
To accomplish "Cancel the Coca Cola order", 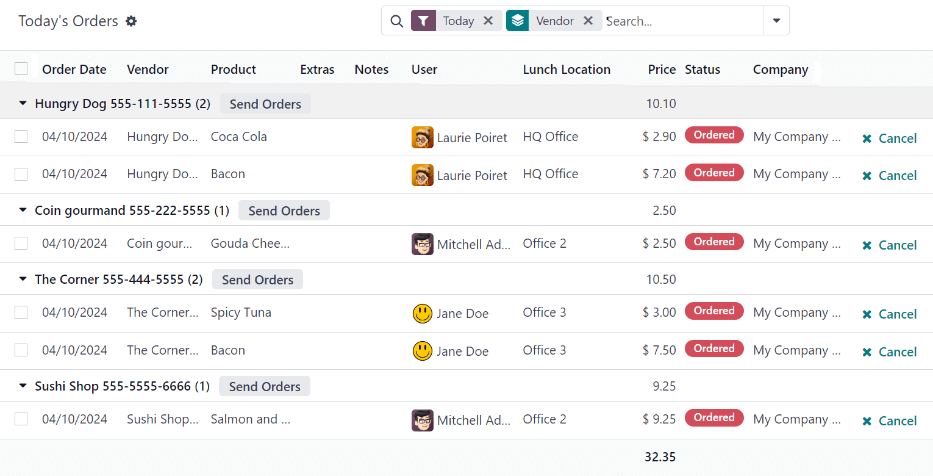I will [889, 138].
